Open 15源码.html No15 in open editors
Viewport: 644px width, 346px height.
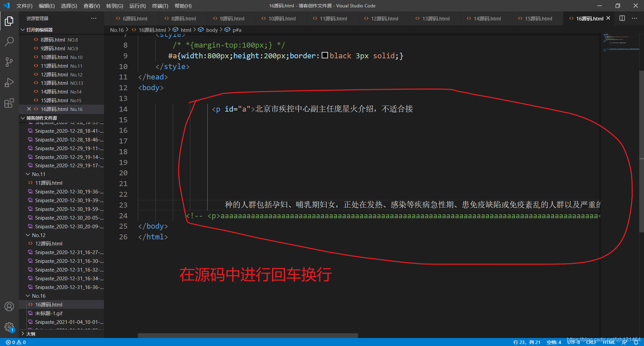[62, 101]
